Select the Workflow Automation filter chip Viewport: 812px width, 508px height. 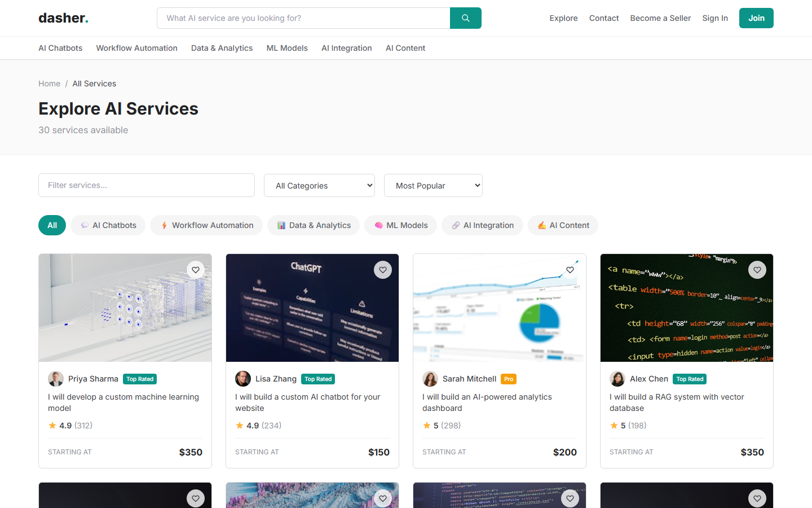click(206, 225)
